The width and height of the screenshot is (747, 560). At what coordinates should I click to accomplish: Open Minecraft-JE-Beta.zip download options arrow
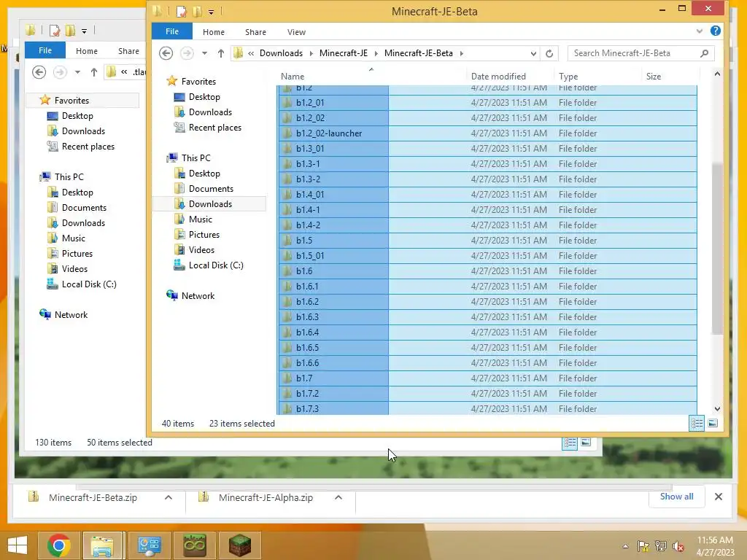click(169, 497)
